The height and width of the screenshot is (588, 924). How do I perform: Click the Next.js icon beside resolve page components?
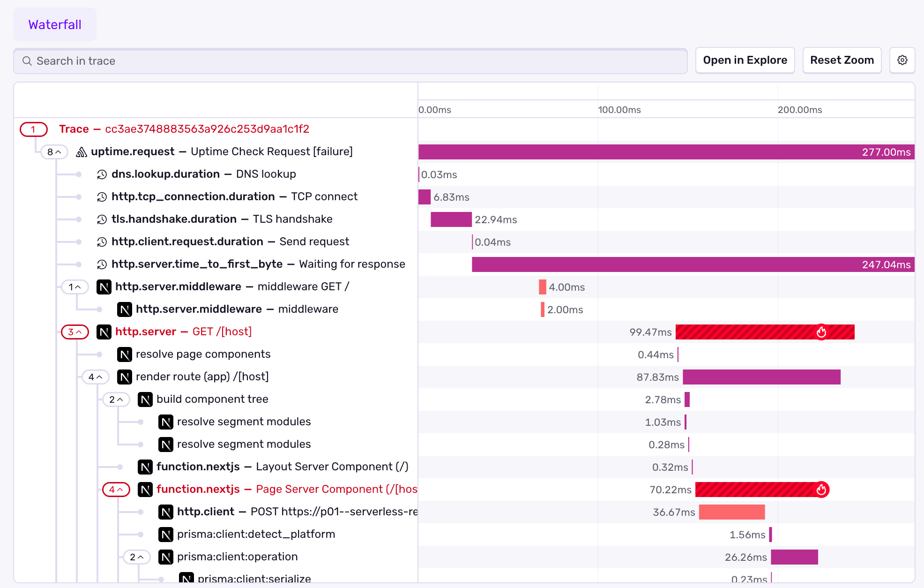pyautogui.click(x=124, y=354)
